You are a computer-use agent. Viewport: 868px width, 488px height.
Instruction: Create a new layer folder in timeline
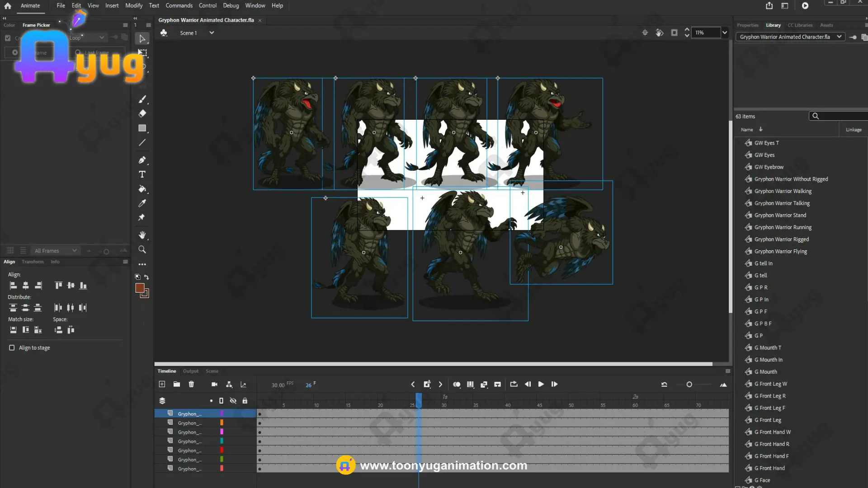pos(177,384)
